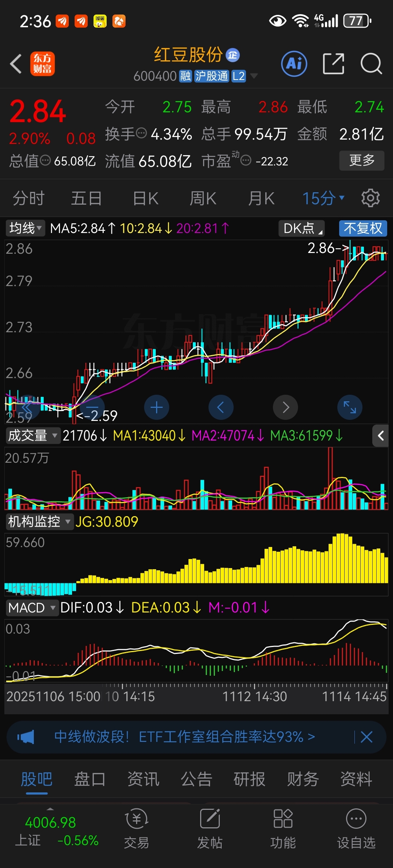Switch to 分时 chart tab
The height and width of the screenshot is (868, 393).
click(x=28, y=198)
